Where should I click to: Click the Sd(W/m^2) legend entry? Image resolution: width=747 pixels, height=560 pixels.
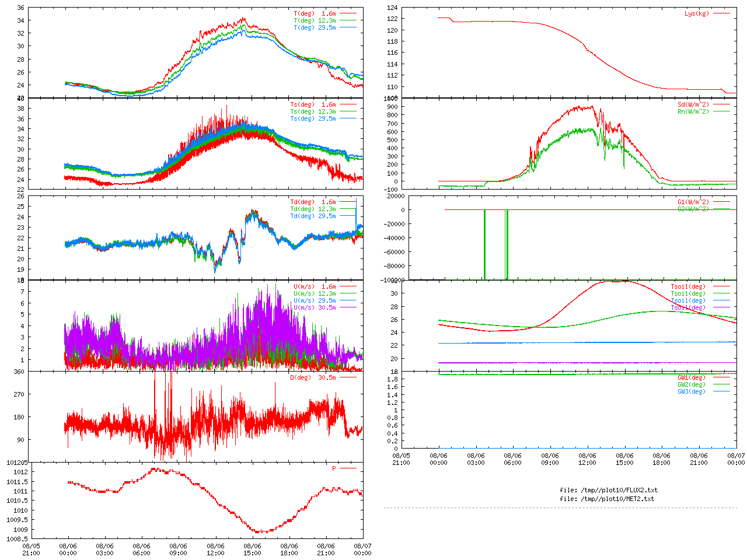pyautogui.click(x=693, y=105)
